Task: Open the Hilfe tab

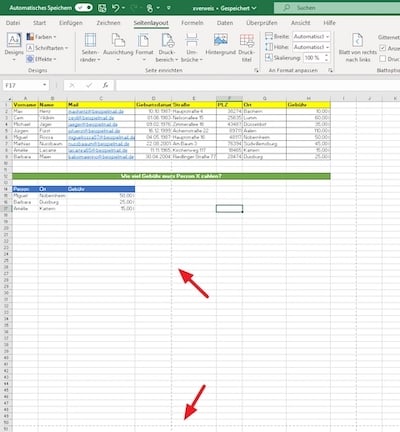Action: tap(329, 23)
